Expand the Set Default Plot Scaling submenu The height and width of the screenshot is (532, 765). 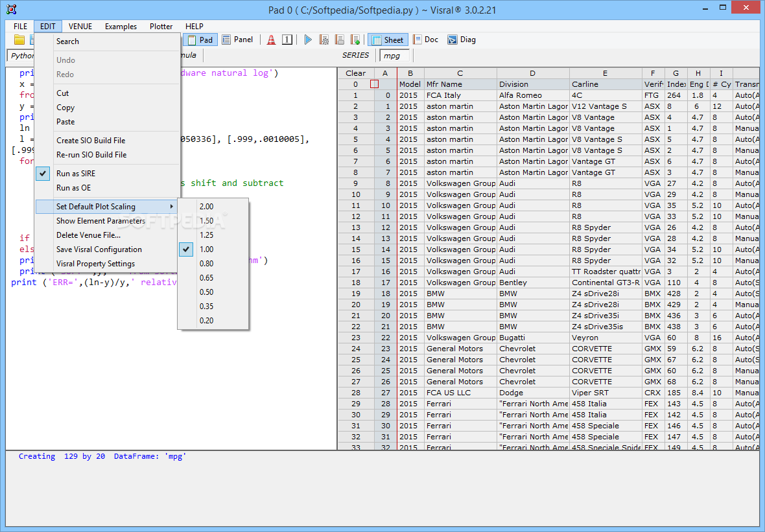tap(108, 207)
